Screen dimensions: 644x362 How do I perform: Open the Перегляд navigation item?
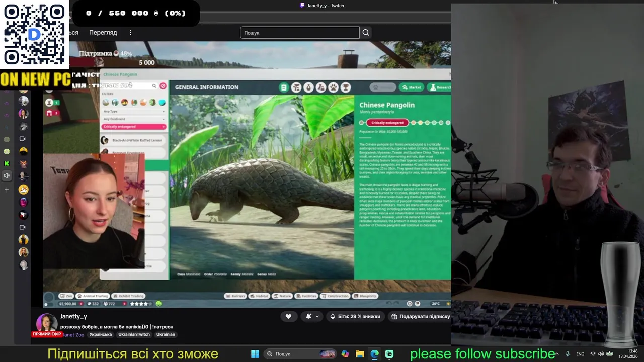tap(103, 33)
